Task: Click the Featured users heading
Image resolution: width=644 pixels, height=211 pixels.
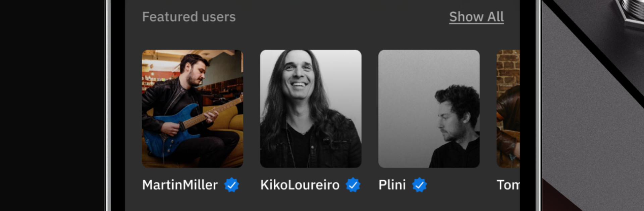Action: (x=189, y=17)
